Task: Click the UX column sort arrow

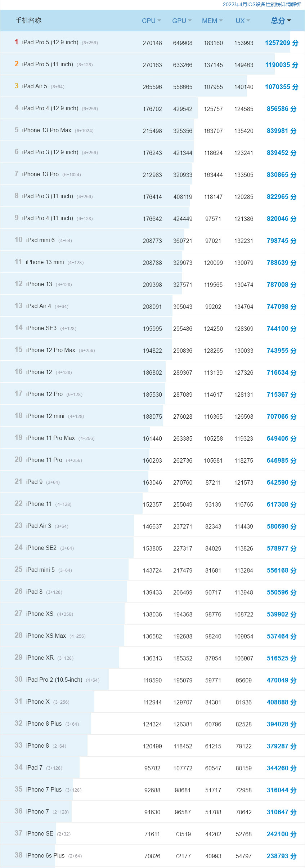Action: [248, 21]
